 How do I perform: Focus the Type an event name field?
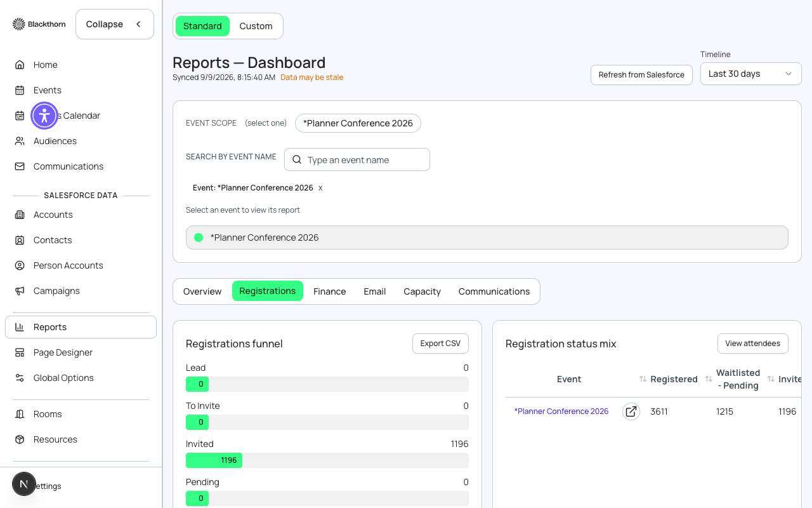point(357,159)
